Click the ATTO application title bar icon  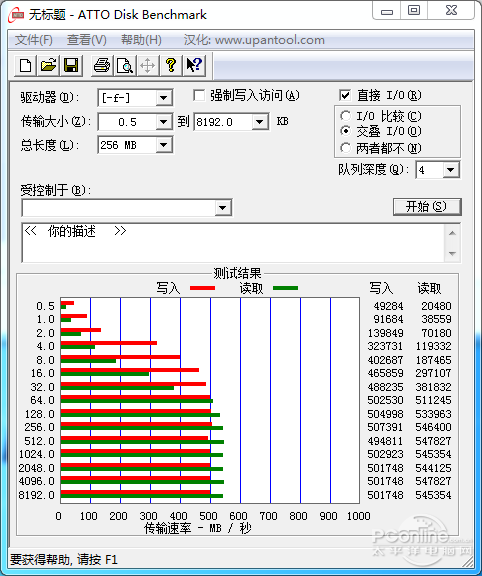tap(17, 15)
